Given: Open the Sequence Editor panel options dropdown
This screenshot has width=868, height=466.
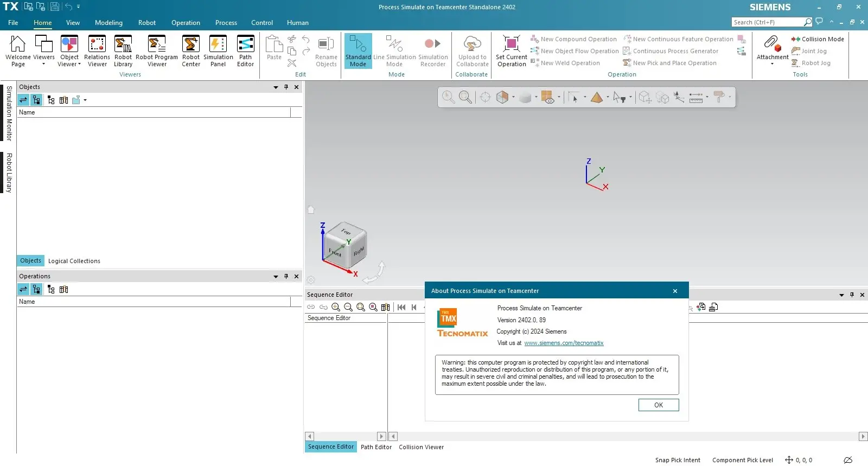Looking at the screenshot, I should (841, 295).
